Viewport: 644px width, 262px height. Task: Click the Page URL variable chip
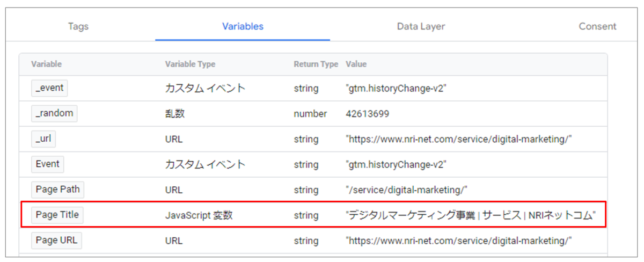pyautogui.click(x=56, y=240)
